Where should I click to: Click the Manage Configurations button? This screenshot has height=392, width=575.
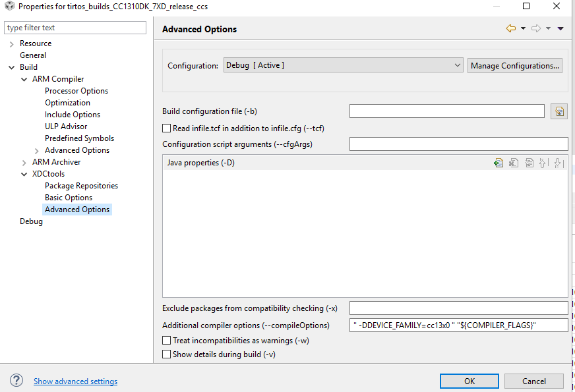point(515,66)
